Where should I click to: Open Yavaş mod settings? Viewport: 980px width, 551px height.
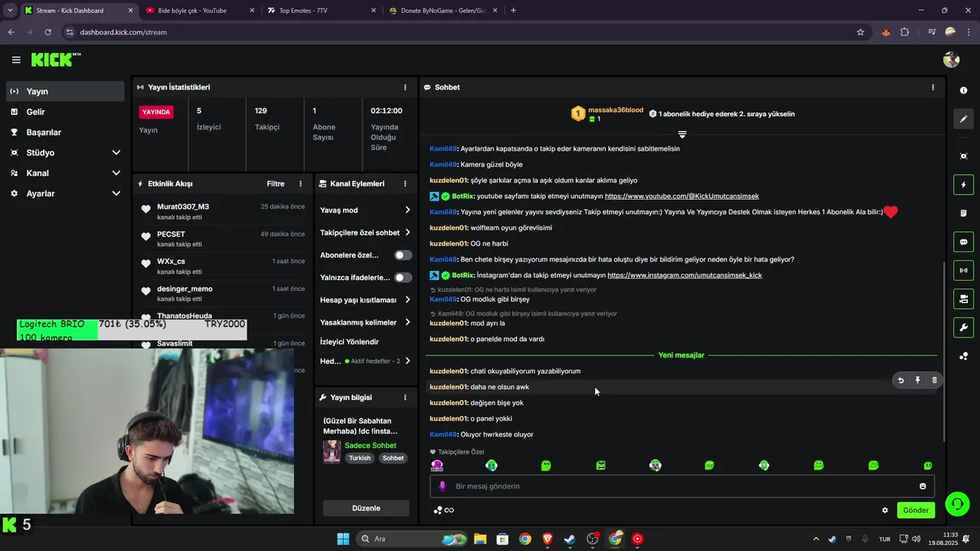(365, 210)
